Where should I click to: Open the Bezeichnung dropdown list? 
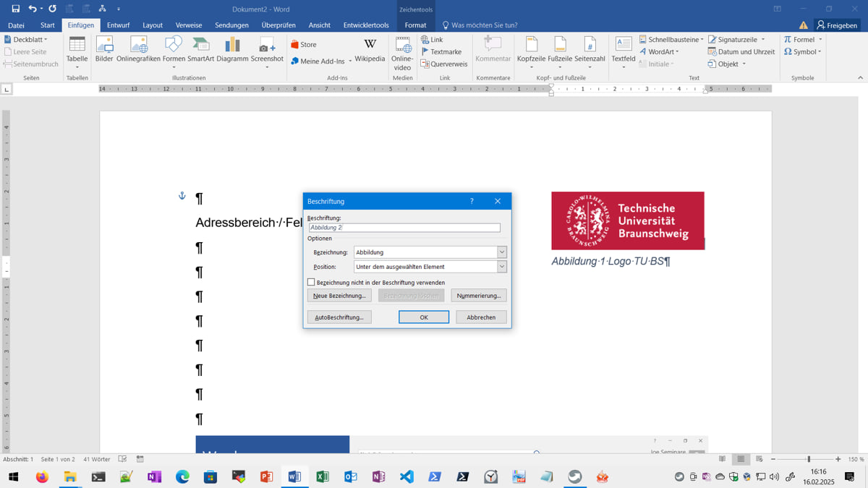pyautogui.click(x=501, y=252)
